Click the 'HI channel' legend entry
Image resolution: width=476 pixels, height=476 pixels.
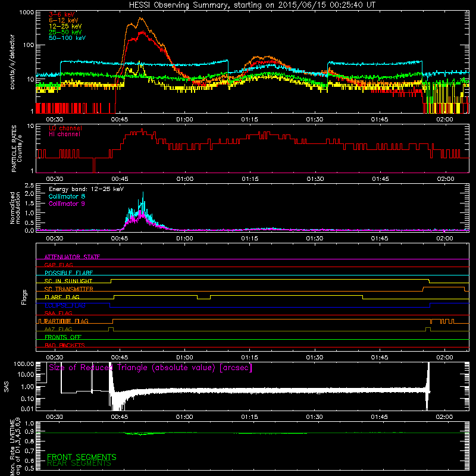pyautogui.click(x=64, y=134)
